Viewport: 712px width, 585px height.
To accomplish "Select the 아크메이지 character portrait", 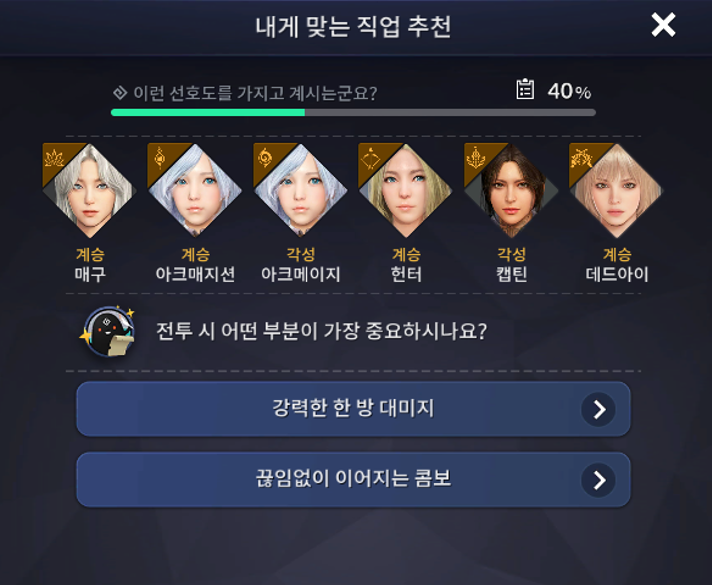I will [x=300, y=191].
